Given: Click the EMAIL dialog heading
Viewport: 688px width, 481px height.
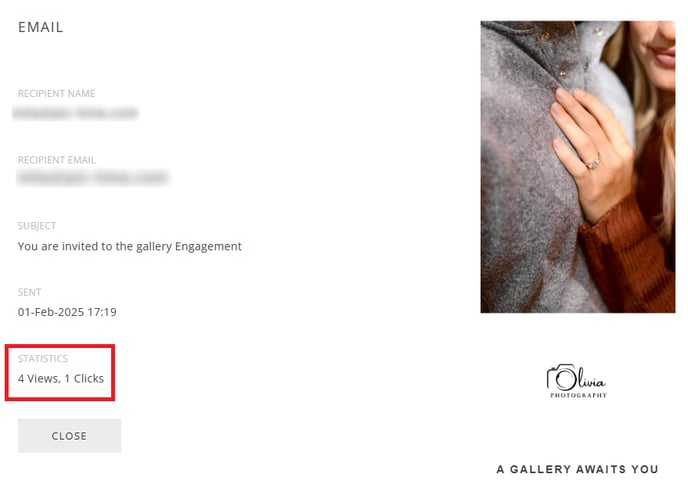Looking at the screenshot, I should coord(40,27).
